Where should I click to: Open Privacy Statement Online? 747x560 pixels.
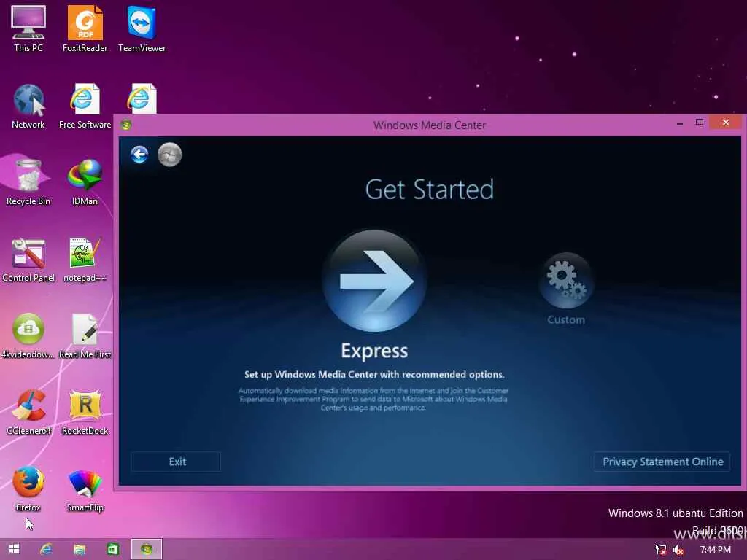[662, 462]
